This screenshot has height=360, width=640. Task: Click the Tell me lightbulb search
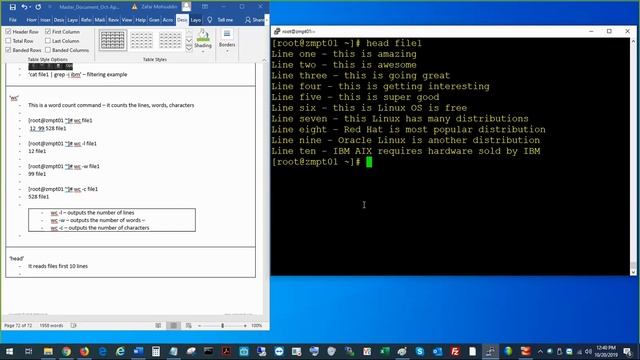[x=210, y=20]
